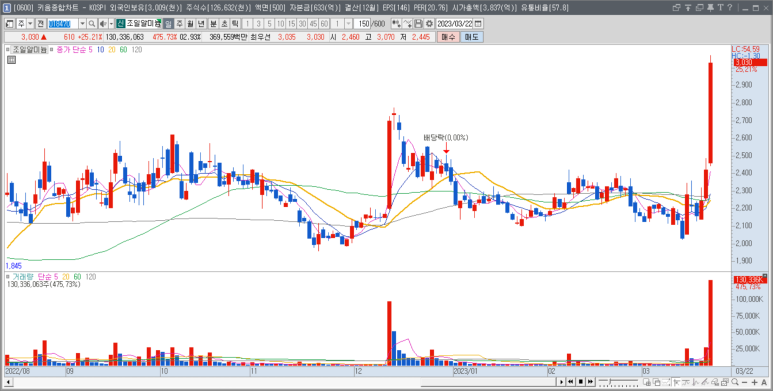Open the date picker calendar icon
Viewport: 773px width, 391px height.
pos(478,24)
